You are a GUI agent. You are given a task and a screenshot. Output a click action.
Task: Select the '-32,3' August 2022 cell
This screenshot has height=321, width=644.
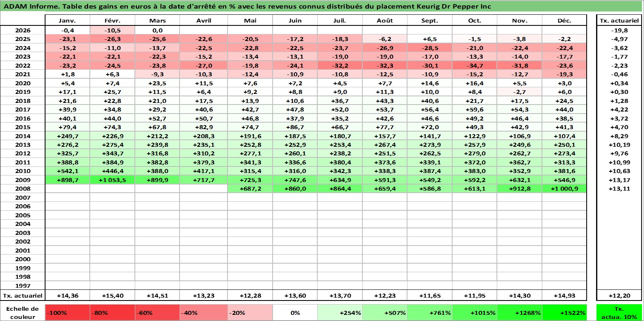tap(385, 66)
